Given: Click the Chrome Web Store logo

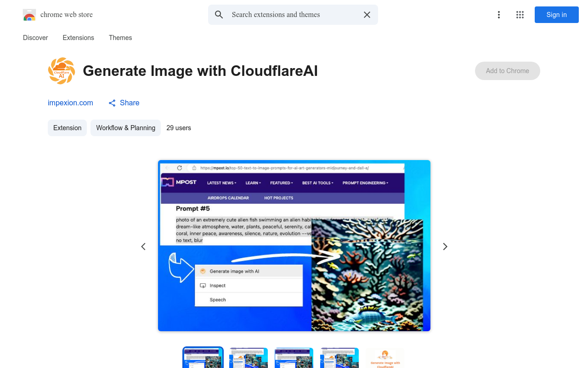Looking at the screenshot, I should 29,15.
